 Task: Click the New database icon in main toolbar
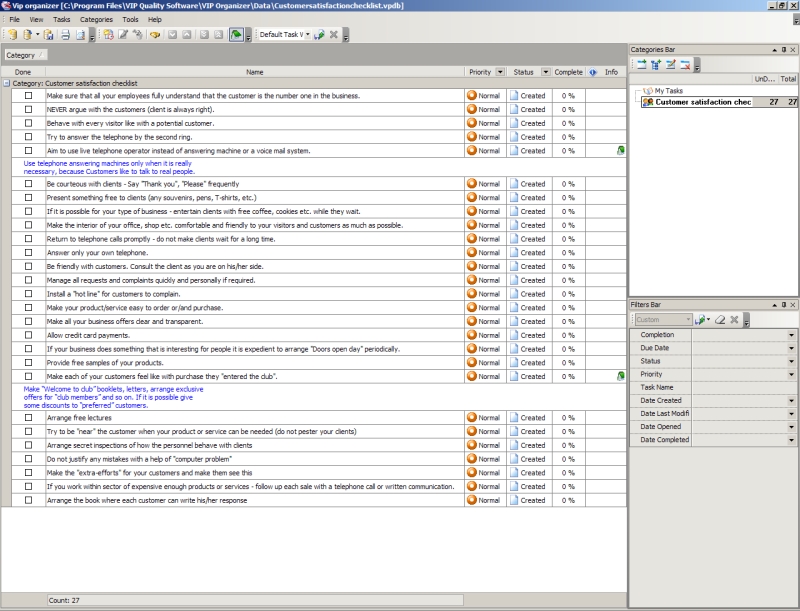pos(12,35)
